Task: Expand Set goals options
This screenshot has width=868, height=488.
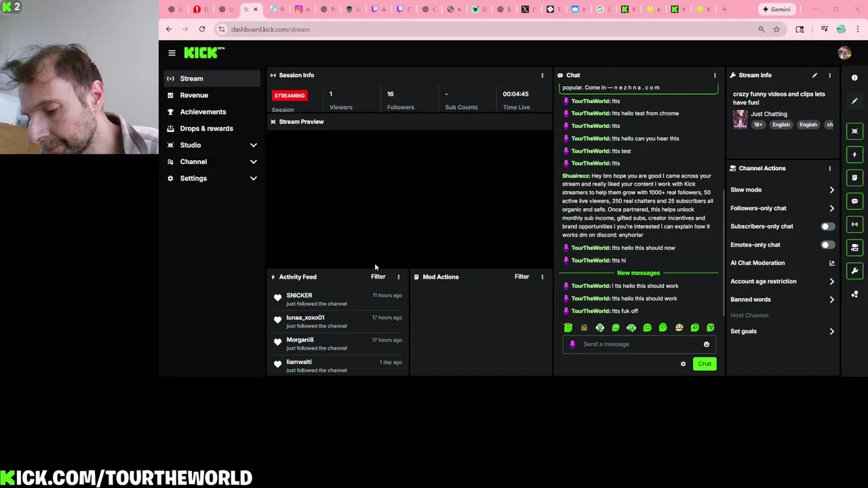Action: (x=783, y=331)
